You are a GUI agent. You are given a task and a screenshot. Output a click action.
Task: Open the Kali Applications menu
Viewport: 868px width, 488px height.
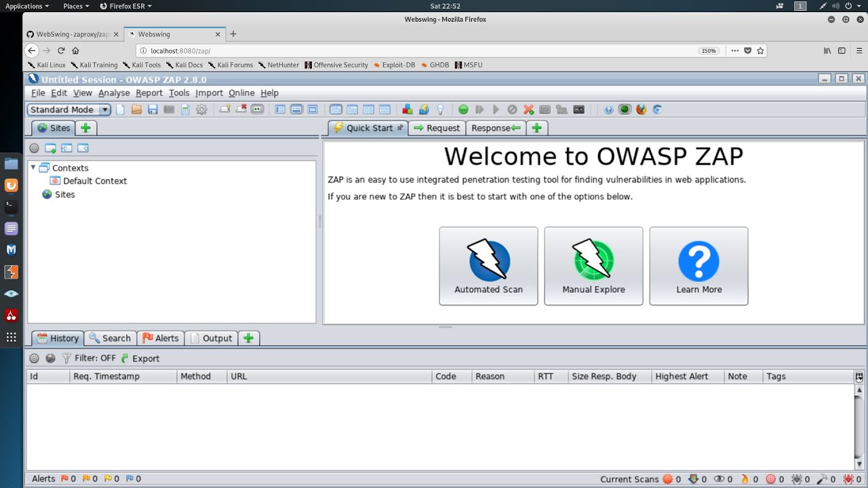click(27, 6)
